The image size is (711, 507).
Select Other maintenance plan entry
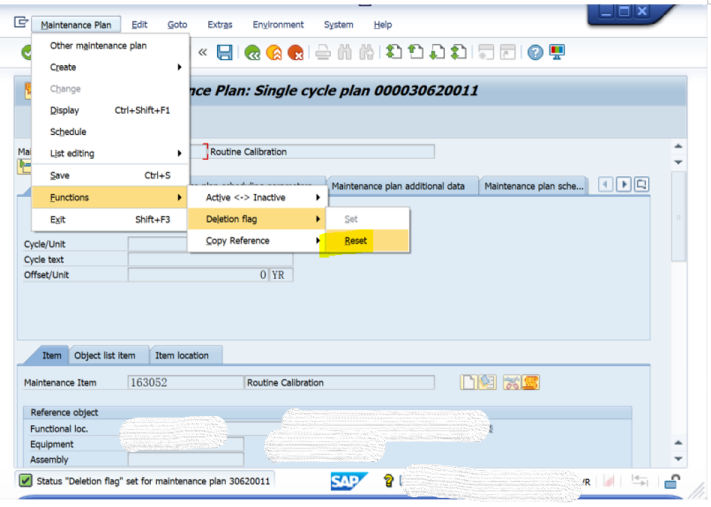110,46
